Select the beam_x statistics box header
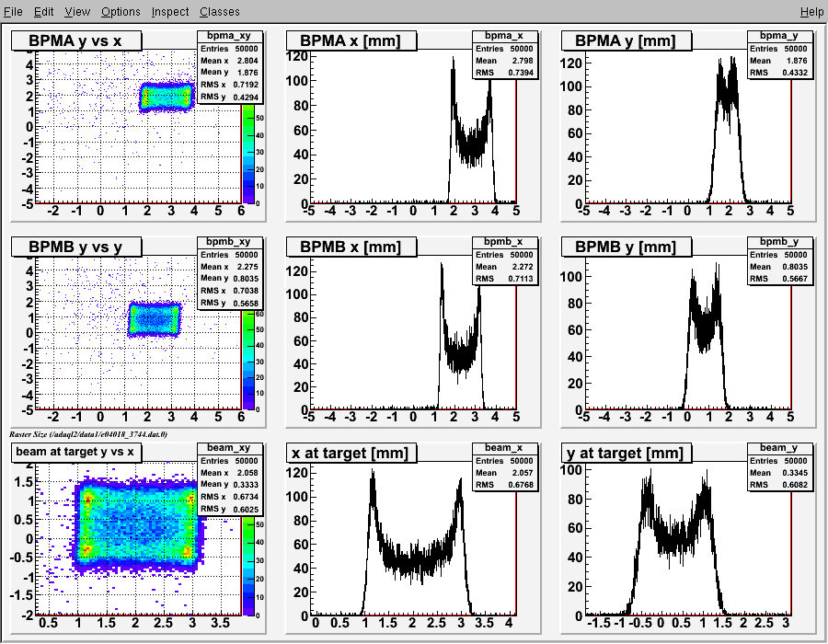This screenshot has width=828, height=644. point(504,448)
